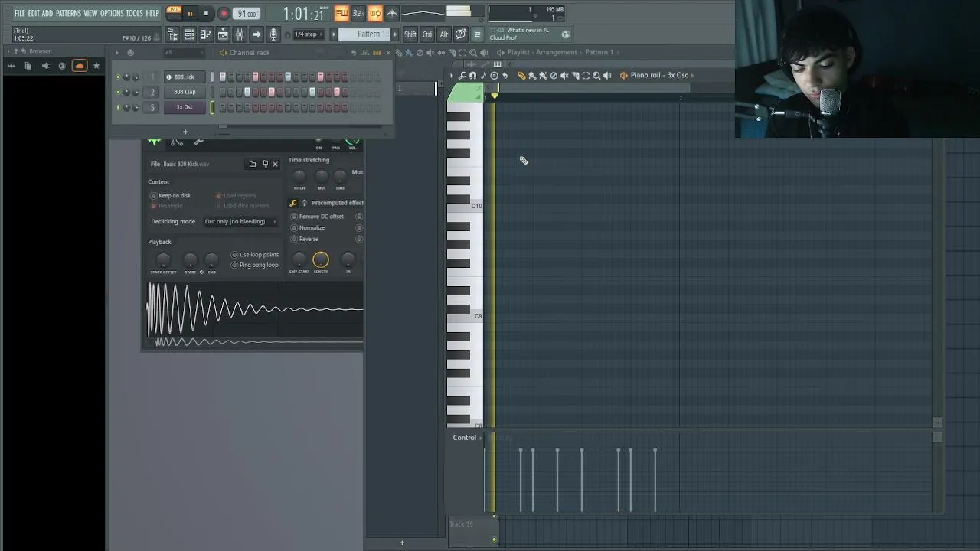Click the red record button
Viewport: 980px width, 551px height.
coord(224,13)
